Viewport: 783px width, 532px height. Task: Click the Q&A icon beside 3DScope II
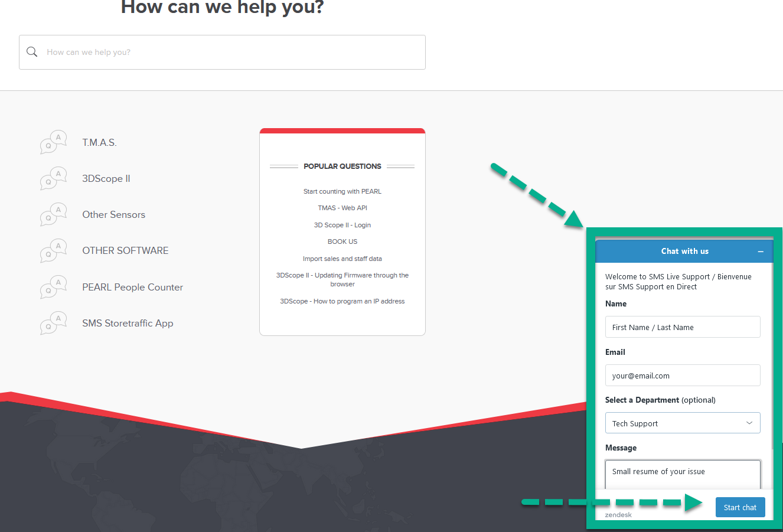(53, 178)
